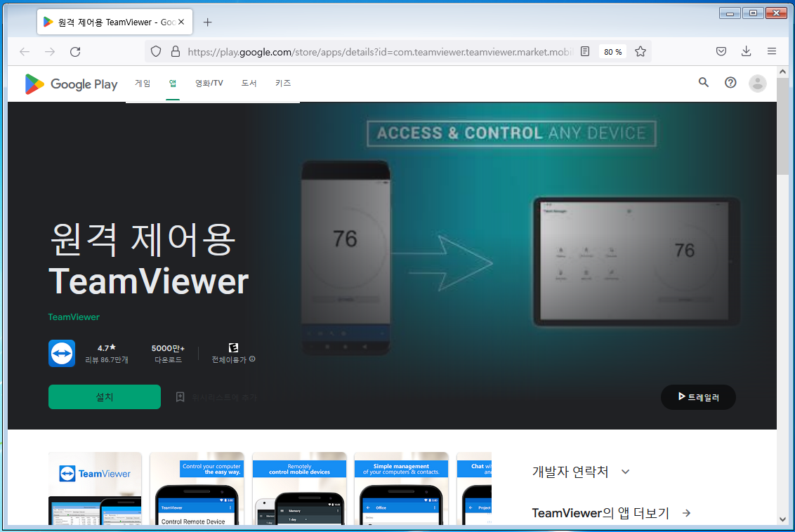The height and width of the screenshot is (532, 795).
Task: Minimize the Firefox window
Action: click(730, 13)
